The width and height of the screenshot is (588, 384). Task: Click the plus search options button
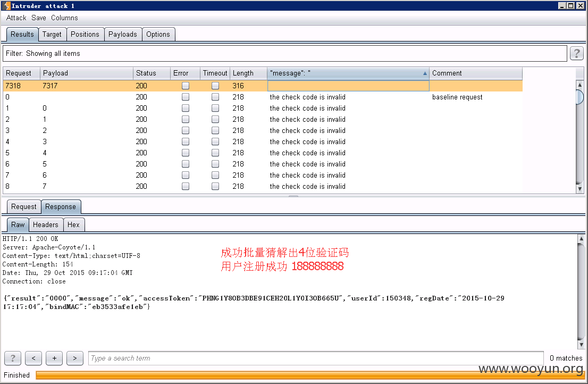54,358
